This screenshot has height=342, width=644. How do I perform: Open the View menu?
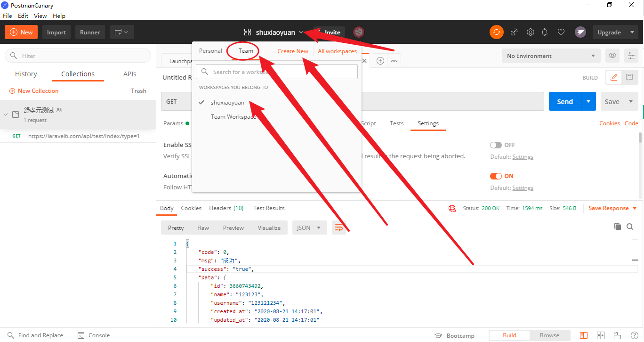point(40,16)
